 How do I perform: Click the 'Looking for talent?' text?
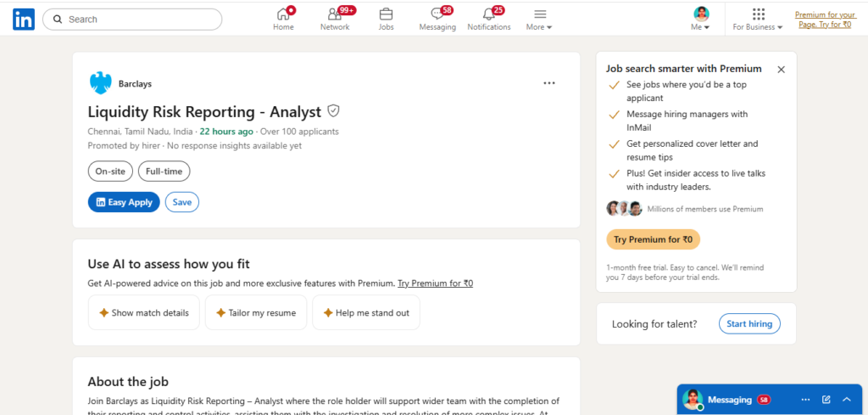[654, 324]
